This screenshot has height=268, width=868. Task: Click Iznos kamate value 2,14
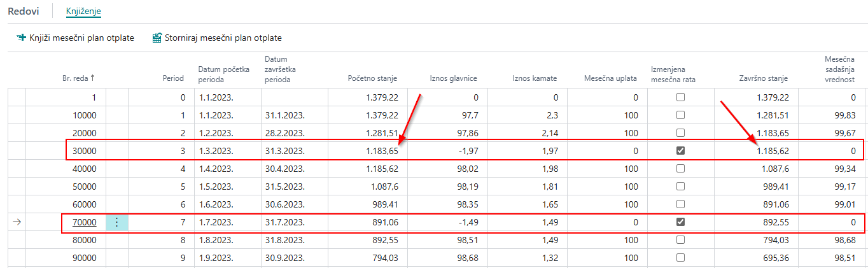pyautogui.click(x=549, y=133)
